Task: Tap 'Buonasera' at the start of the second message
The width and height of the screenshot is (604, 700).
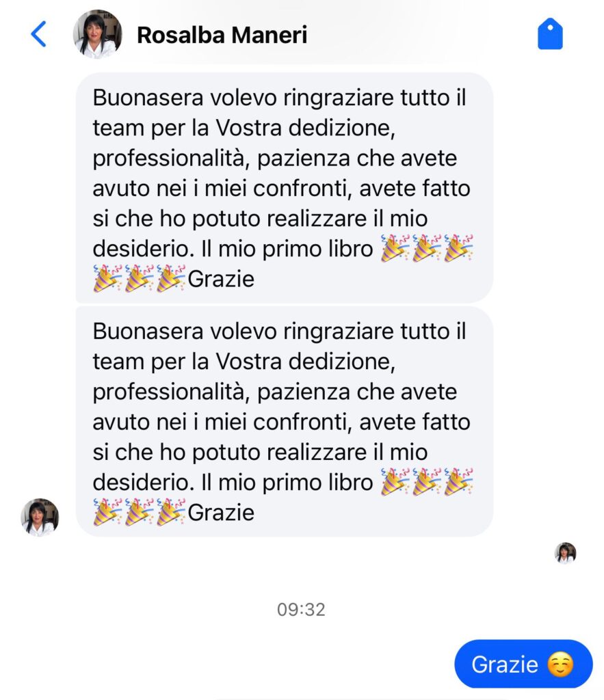Action: point(148,332)
